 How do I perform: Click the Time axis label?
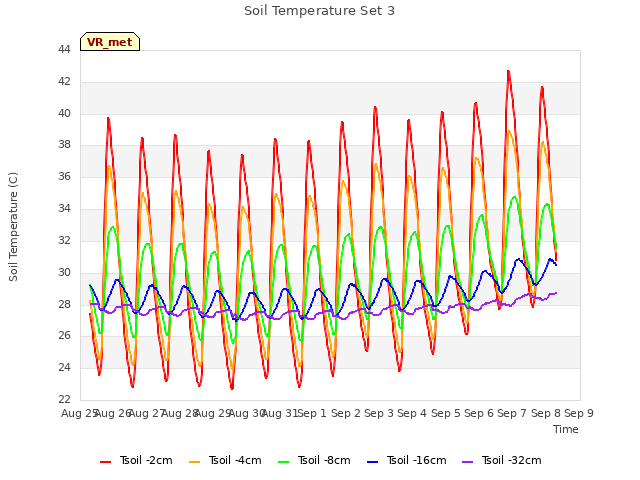click(566, 429)
